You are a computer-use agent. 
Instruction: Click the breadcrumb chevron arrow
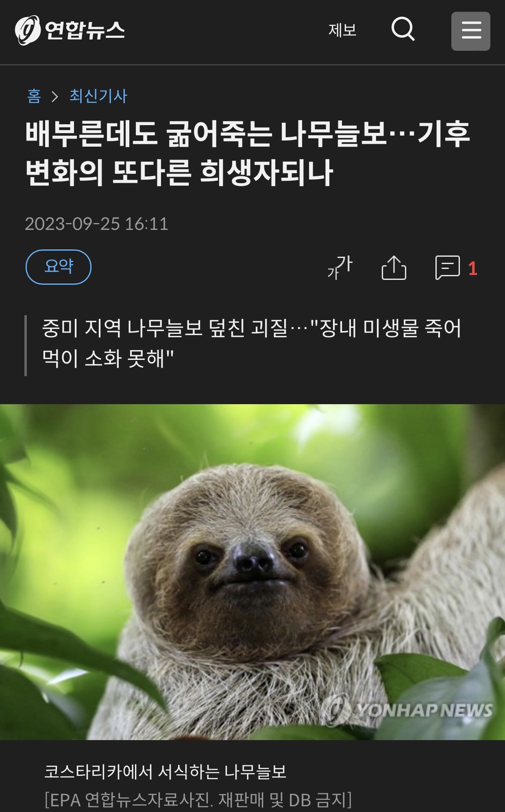pos(55,96)
